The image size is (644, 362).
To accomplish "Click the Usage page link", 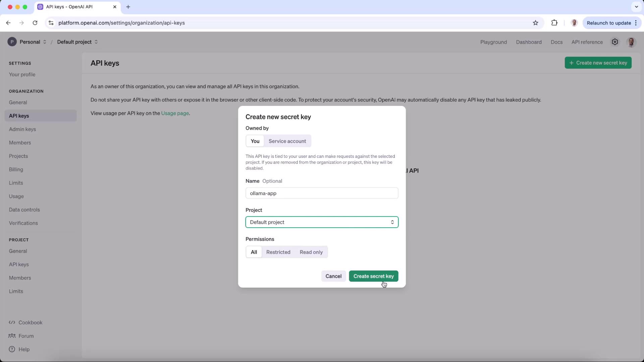I will (x=175, y=113).
